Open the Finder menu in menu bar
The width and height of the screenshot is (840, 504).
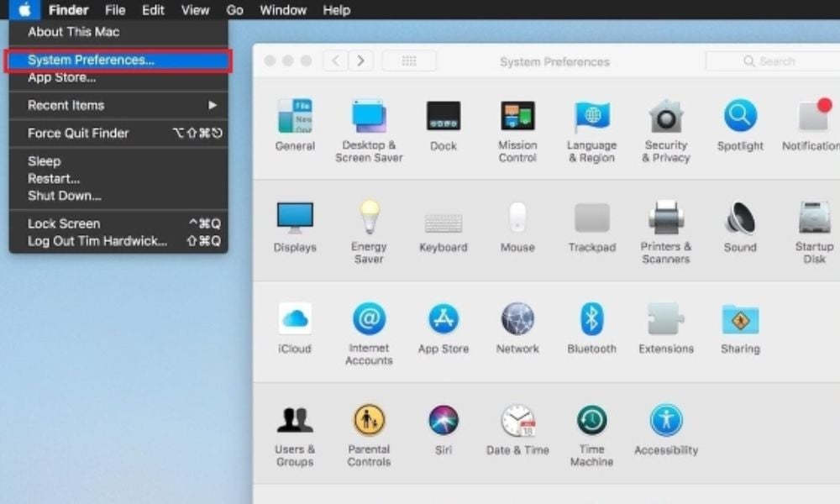tap(69, 10)
